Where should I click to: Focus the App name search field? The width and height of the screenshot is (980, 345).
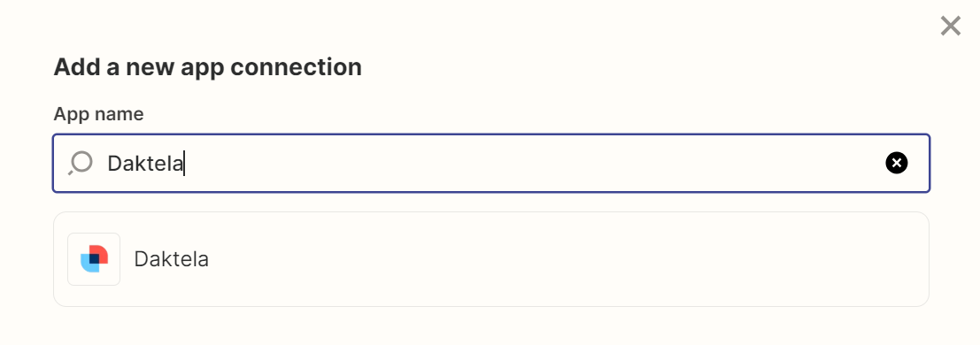491,163
